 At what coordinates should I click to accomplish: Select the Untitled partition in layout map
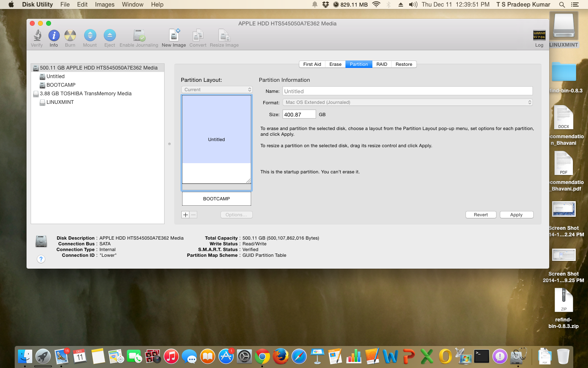click(216, 139)
